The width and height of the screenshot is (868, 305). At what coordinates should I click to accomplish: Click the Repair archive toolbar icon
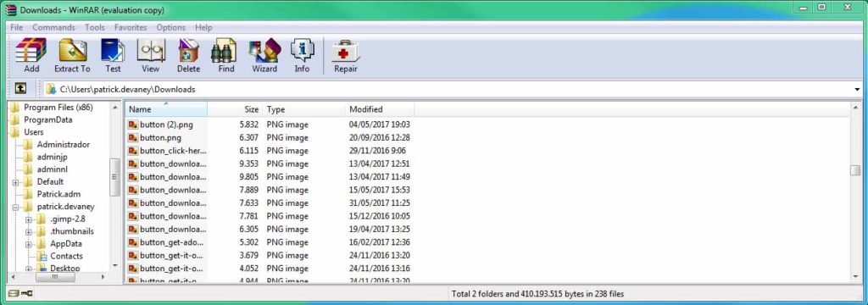click(346, 50)
